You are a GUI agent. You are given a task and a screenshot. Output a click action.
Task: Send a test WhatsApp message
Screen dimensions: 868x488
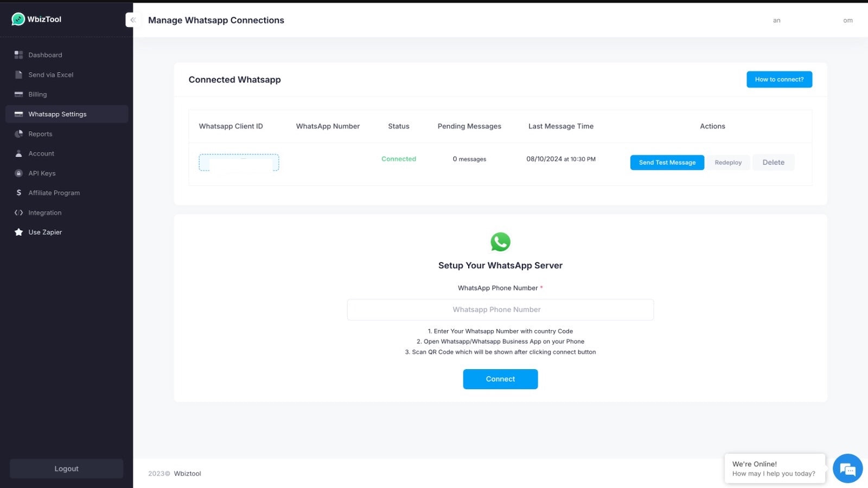[x=667, y=162]
